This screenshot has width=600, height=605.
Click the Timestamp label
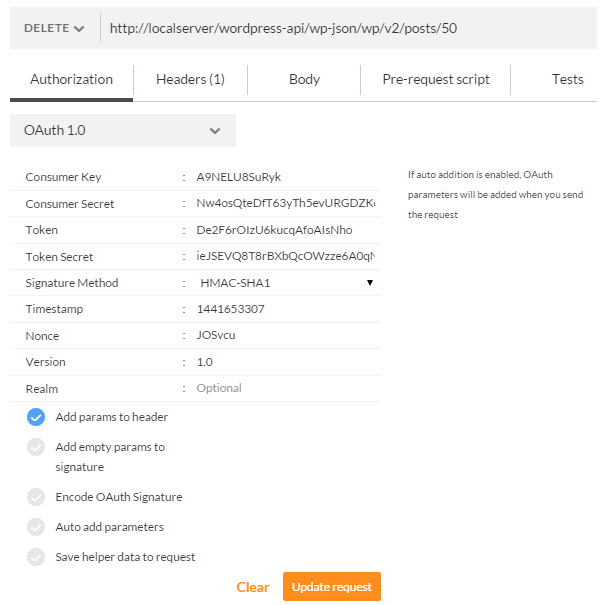pyautogui.click(x=54, y=309)
